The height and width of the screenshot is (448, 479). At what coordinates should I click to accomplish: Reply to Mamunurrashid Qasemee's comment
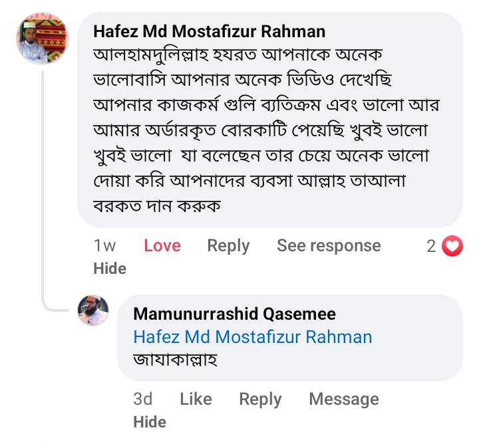click(260, 399)
